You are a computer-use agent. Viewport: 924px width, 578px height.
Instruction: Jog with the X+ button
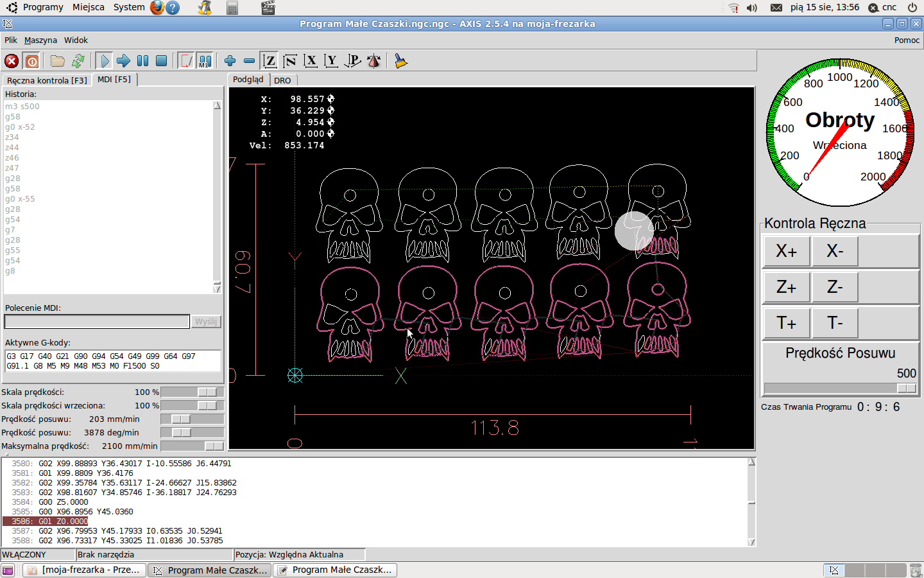point(786,251)
